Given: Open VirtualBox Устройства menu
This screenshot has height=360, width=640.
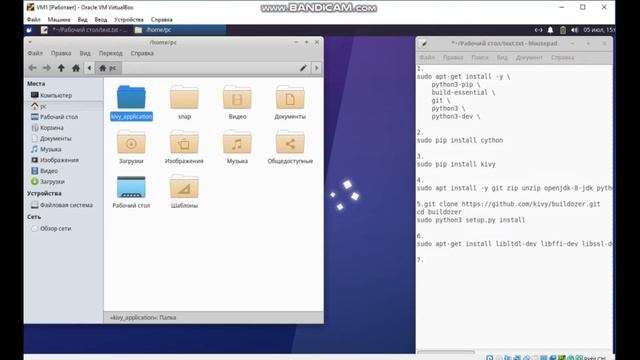Looking at the screenshot, I should (129, 20).
